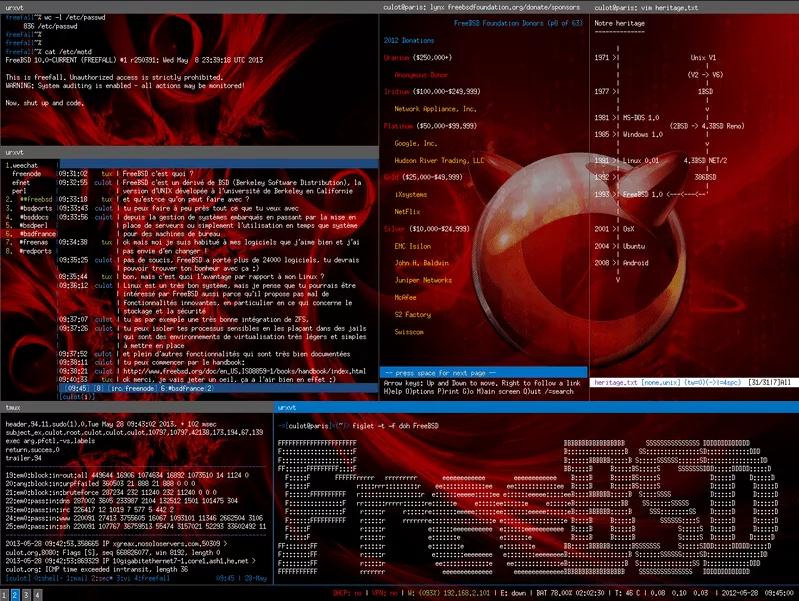
Task: Follow the 'NetFlix' donor link
Action: click(x=407, y=212)
